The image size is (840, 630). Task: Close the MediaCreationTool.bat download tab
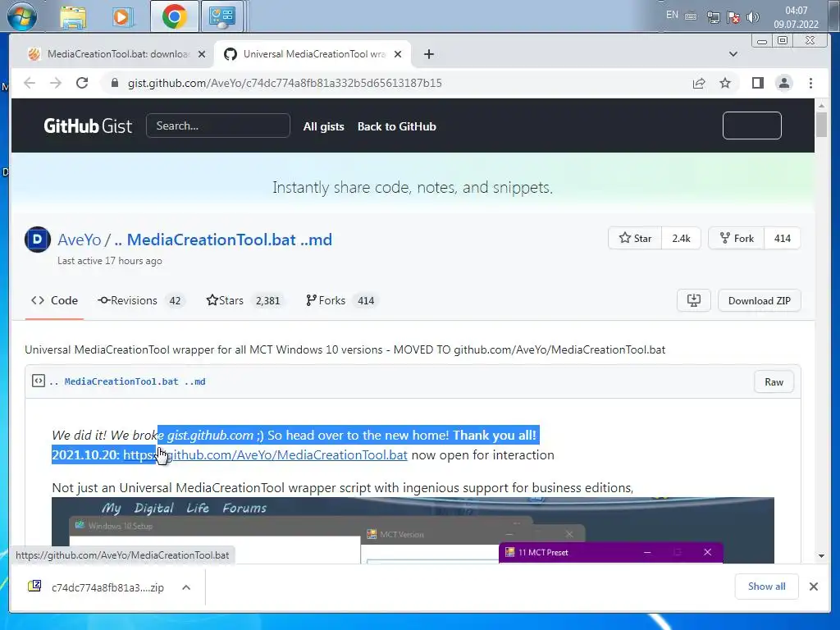pyautogui.click(x=202, y=54)
